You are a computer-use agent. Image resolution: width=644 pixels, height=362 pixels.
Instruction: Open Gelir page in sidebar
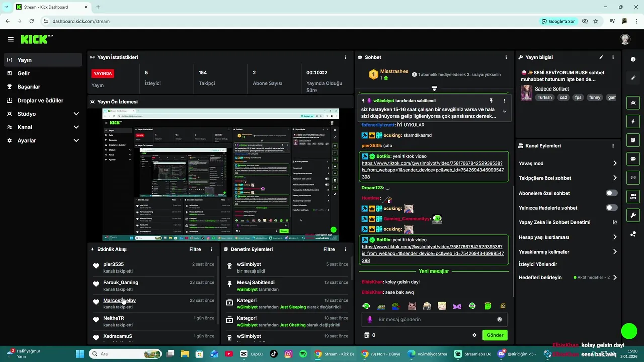click(43, 73)
